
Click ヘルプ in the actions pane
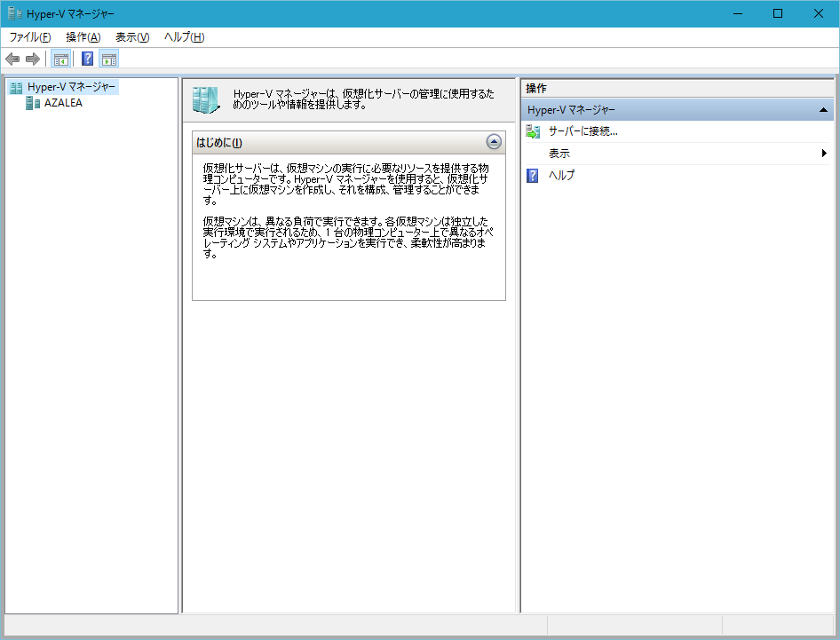tap(561, 176)
